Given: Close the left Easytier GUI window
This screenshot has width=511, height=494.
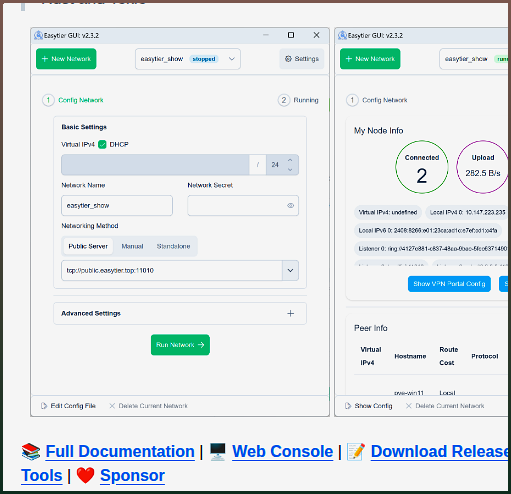Looking at the screenshot, I should (317, 35).
